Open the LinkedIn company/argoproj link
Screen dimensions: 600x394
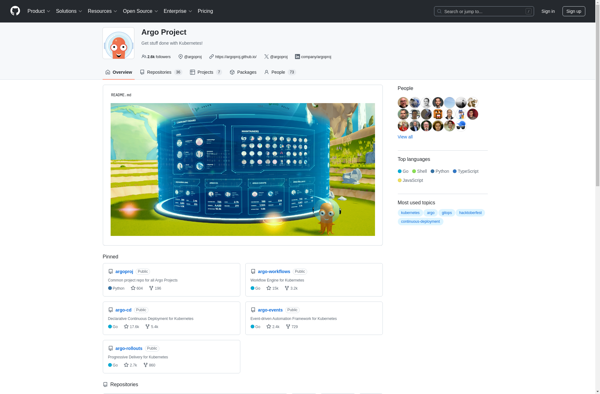coord(313,57)
